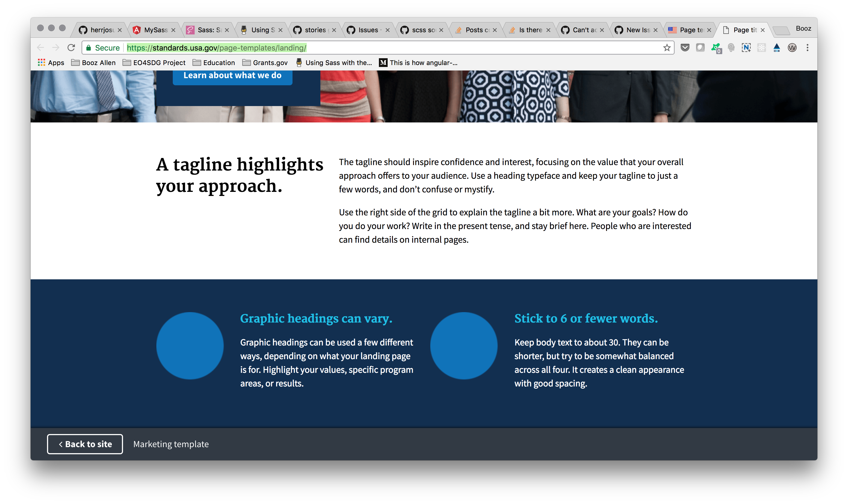Reload the current page
This screenshot has width=848, height=504.
[71, 48]
